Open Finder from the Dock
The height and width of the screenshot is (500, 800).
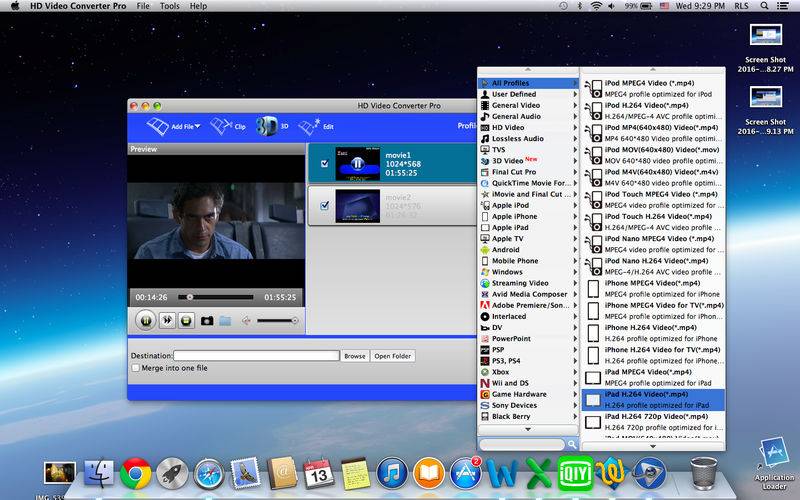point(99,473)
